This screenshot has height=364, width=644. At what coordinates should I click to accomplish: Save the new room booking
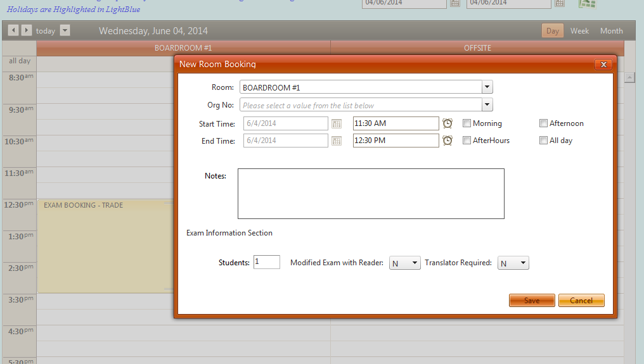coord(532,301)
